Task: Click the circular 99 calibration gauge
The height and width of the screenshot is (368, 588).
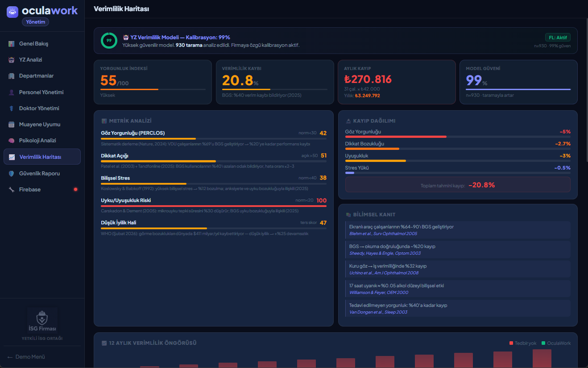Action: click(x=109, y=41)
